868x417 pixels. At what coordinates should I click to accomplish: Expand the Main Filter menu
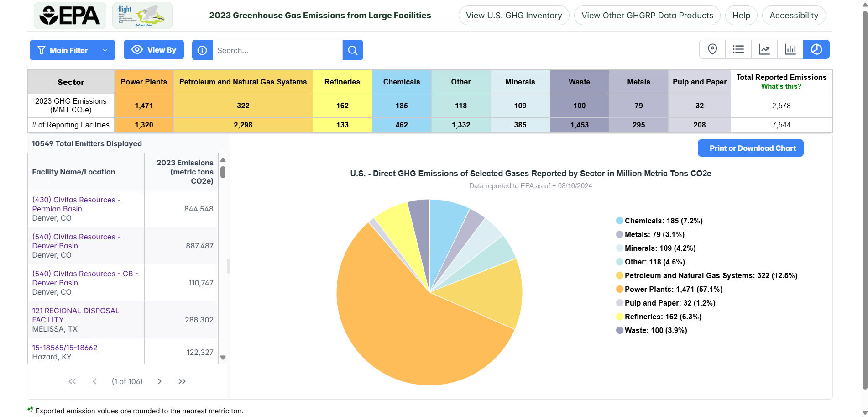(72, 50)
